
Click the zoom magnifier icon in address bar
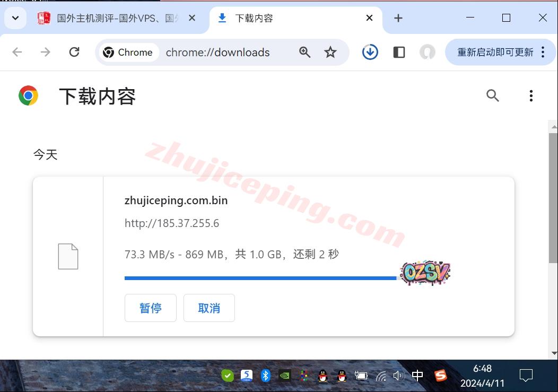click(x=305, y=52)
